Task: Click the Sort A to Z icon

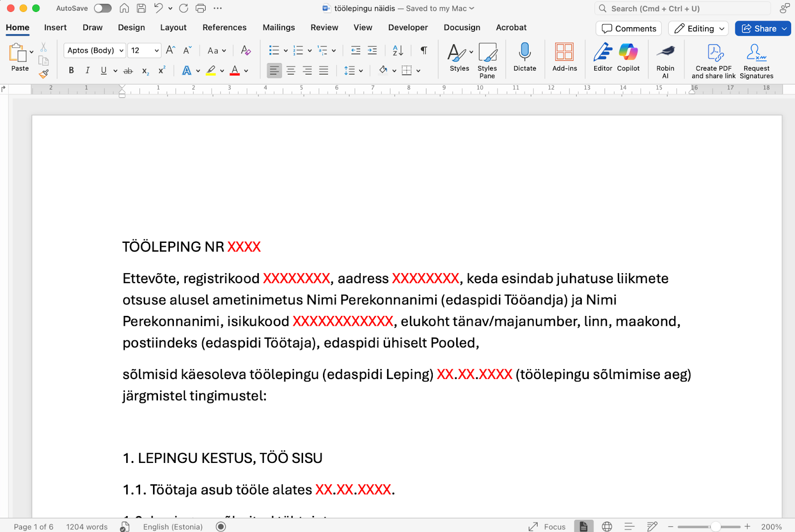Action: click(x=398, y=50)
